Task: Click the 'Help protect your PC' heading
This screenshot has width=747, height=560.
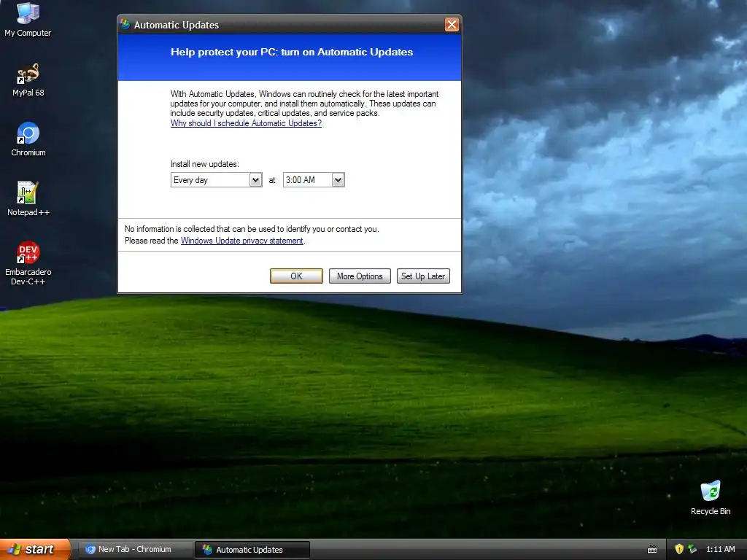Action: coord(292,52)
